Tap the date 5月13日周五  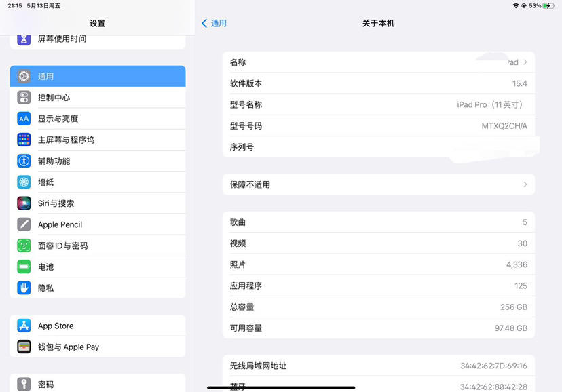[43, 5]
